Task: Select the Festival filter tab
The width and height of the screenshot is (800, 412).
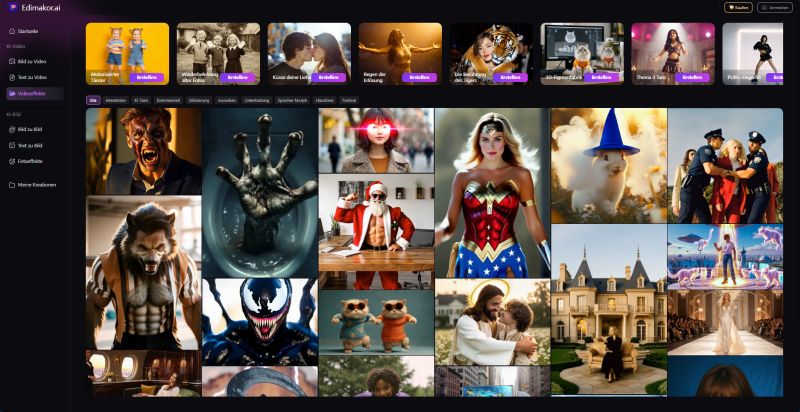Action: (349, 100)
